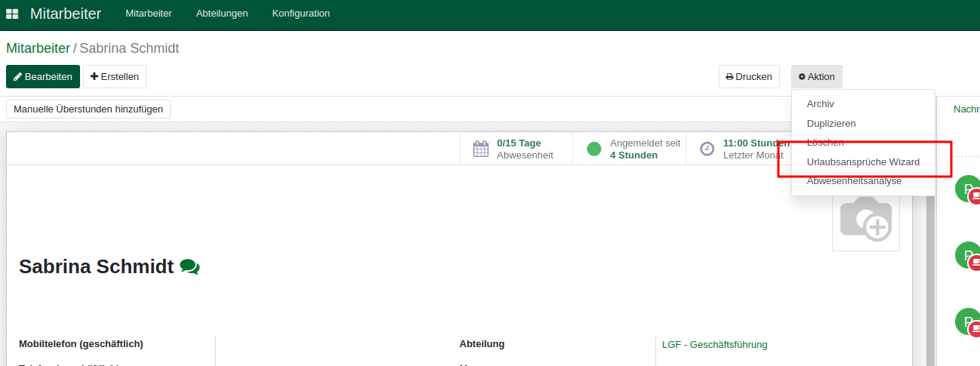Open the apps grid menu icon
This screenshot has height=366, width=980.
pos(12,14)
